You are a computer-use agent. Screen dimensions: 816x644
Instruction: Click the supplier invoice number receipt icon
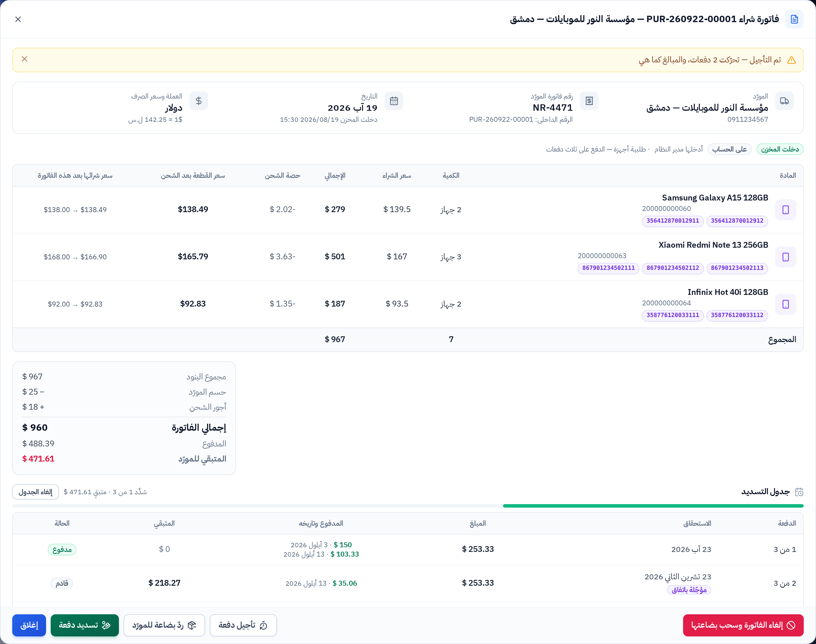[589, 101]
